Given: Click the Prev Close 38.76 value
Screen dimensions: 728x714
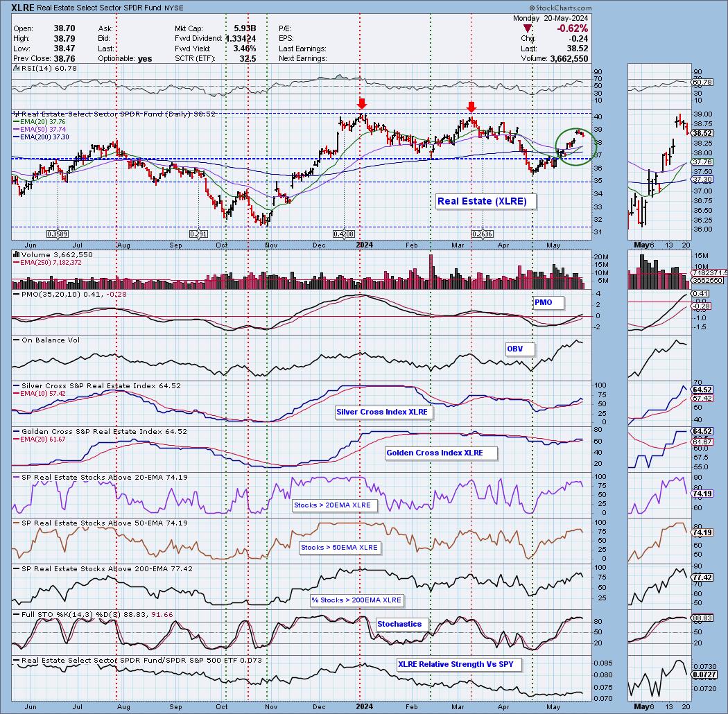Looking at the screenshot, I should pos(64,58).
